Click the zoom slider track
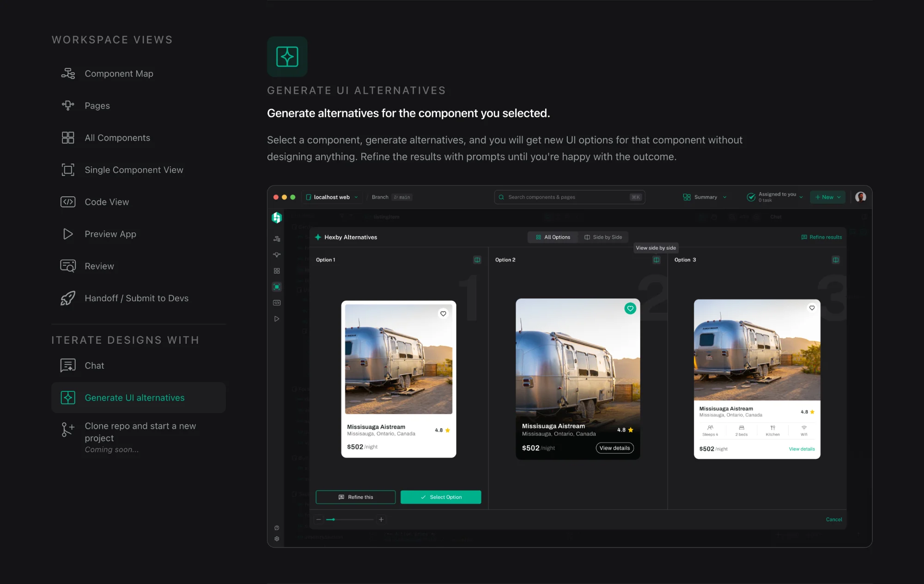Screen dimensions: 924x584 pyautogui.click(x=350, y=520)
